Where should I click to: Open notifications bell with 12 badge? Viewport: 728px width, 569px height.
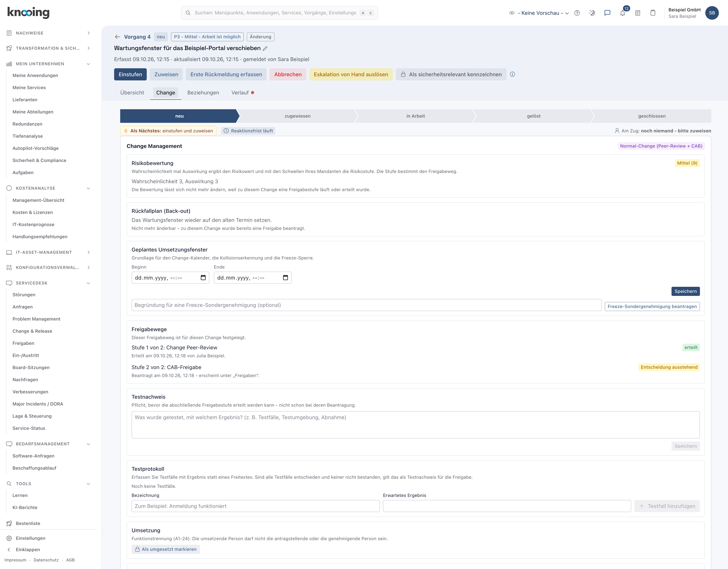[x=623, y=13]
